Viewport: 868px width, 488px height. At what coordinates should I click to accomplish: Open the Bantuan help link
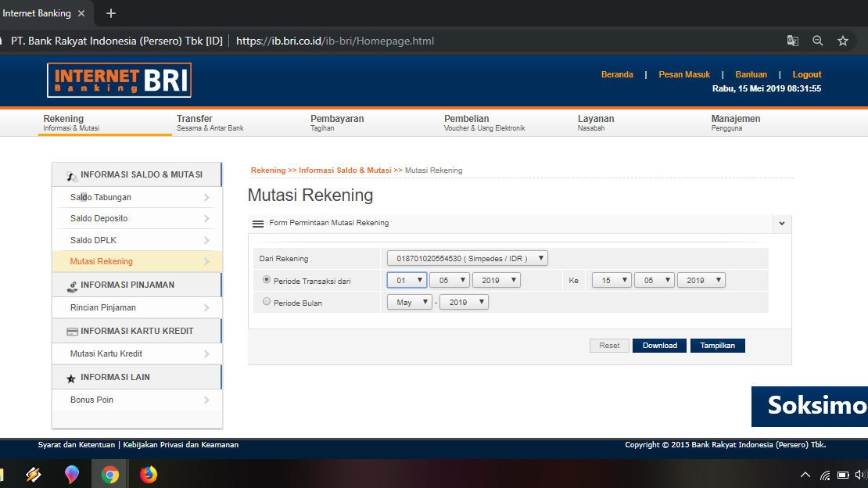[751, 75]
